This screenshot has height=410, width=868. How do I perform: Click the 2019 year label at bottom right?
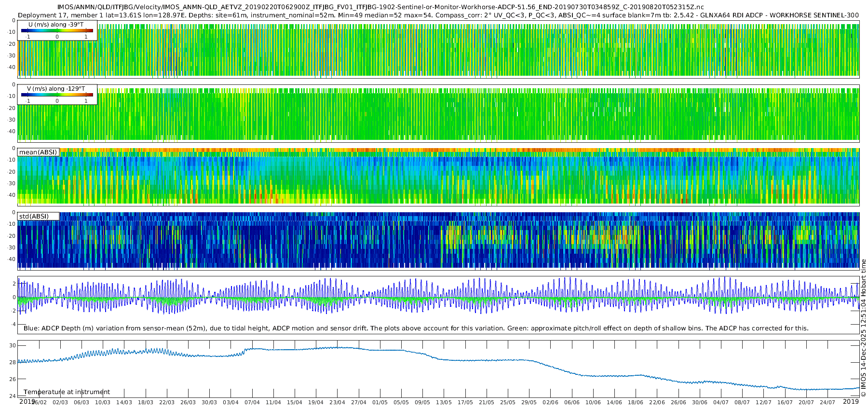[851, 401]
